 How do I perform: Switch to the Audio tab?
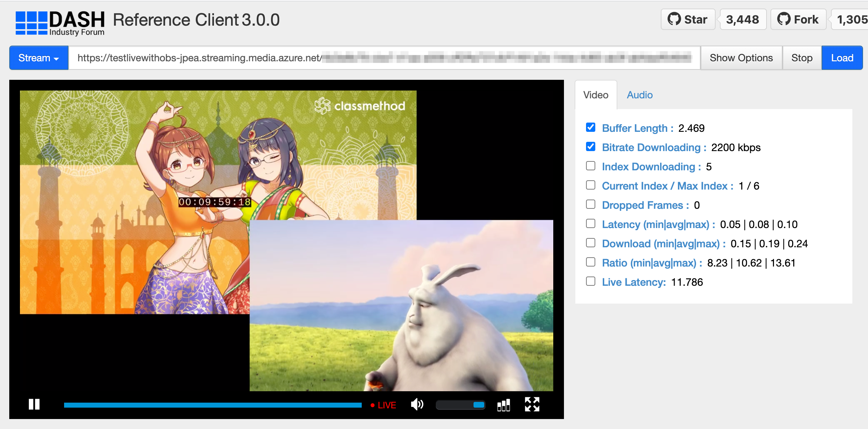[x=640, y=95]
